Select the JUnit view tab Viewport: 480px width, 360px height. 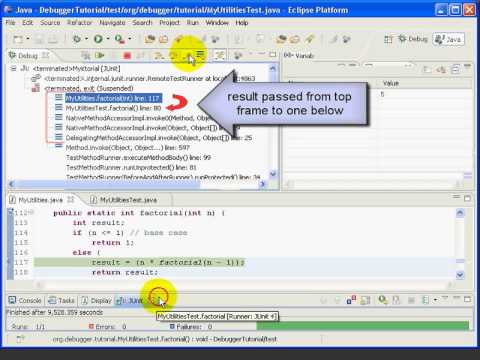pyautogui.click(x=129, y=300)
